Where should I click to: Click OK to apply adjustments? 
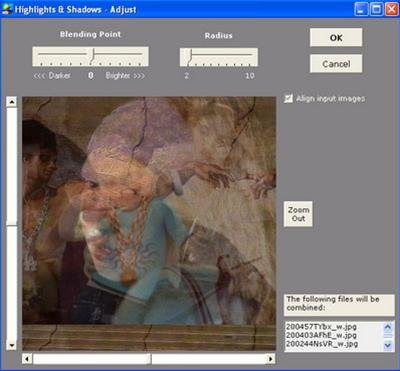[x=336, y=37]
